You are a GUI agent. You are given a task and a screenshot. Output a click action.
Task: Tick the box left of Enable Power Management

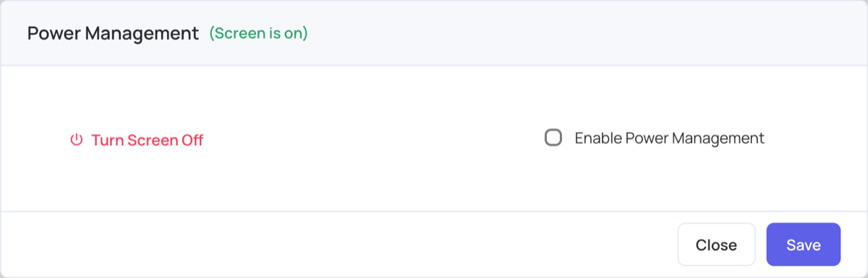coord(553,137)
